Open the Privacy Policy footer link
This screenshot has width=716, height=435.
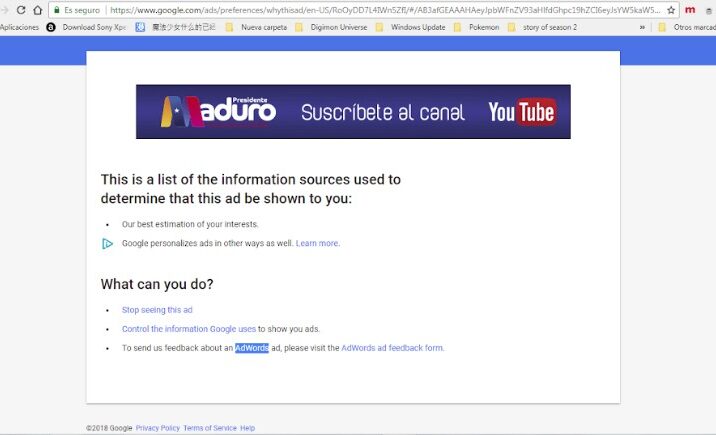click(158, 428)
